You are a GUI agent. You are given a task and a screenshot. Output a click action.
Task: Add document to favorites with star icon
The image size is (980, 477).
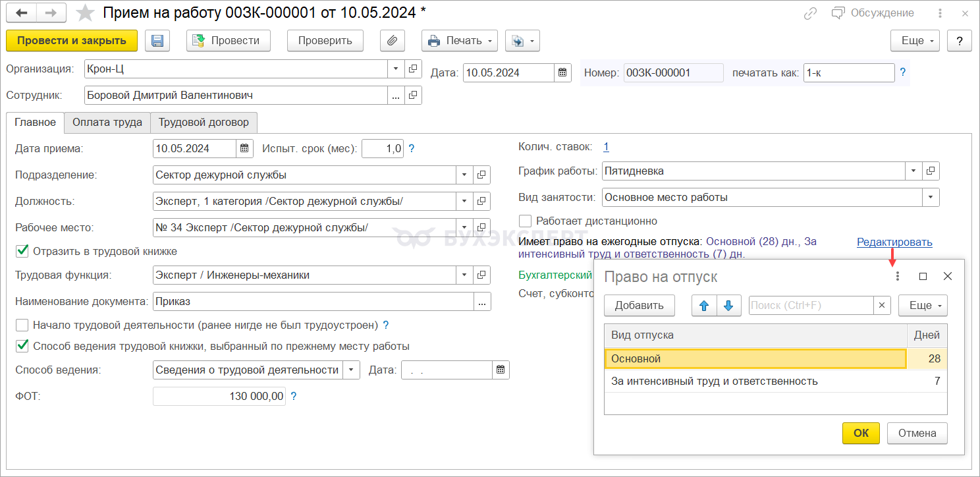pyautogui.click(x=85, y=13)
